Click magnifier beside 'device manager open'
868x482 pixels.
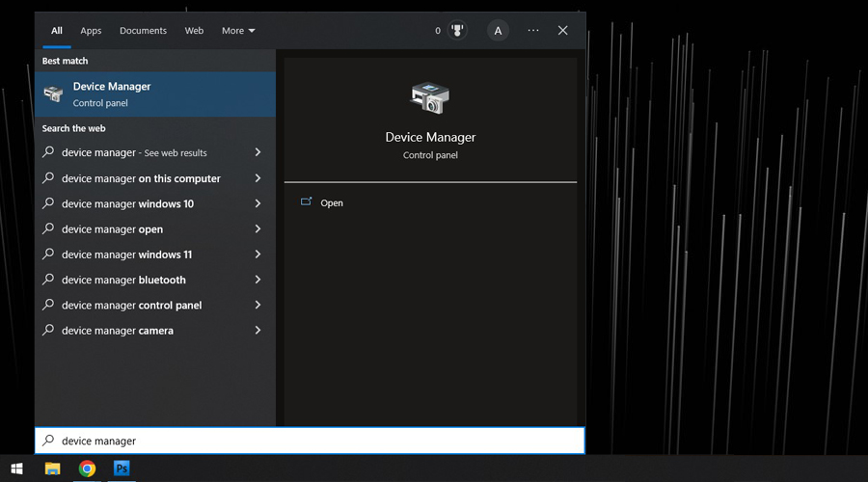click(x=49, y=228)
